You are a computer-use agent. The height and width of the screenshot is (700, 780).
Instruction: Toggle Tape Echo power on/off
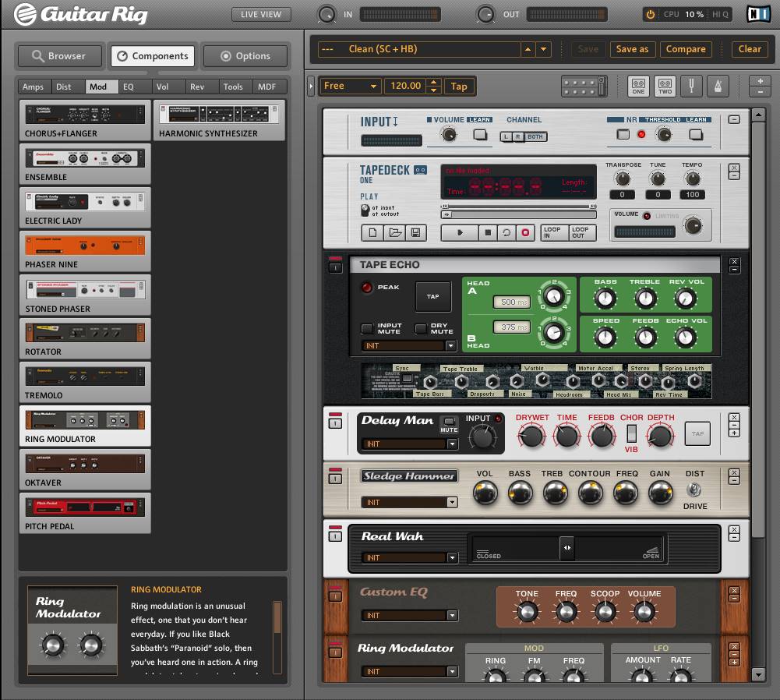tap(335, 266)
